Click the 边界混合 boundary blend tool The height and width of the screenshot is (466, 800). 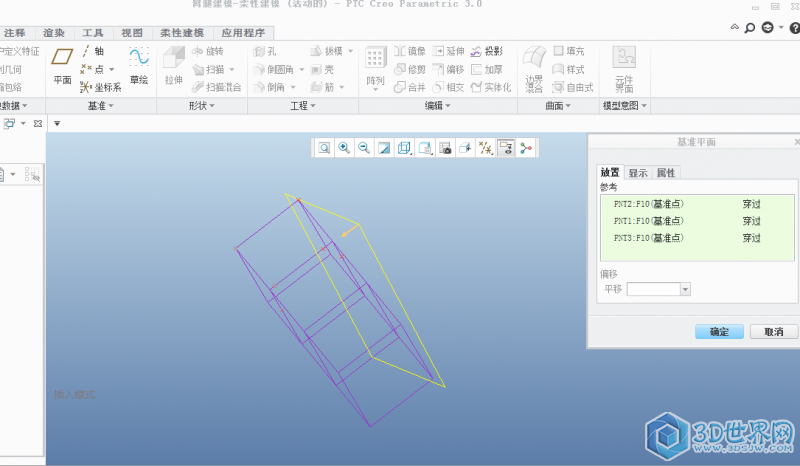tap(534, 69)
